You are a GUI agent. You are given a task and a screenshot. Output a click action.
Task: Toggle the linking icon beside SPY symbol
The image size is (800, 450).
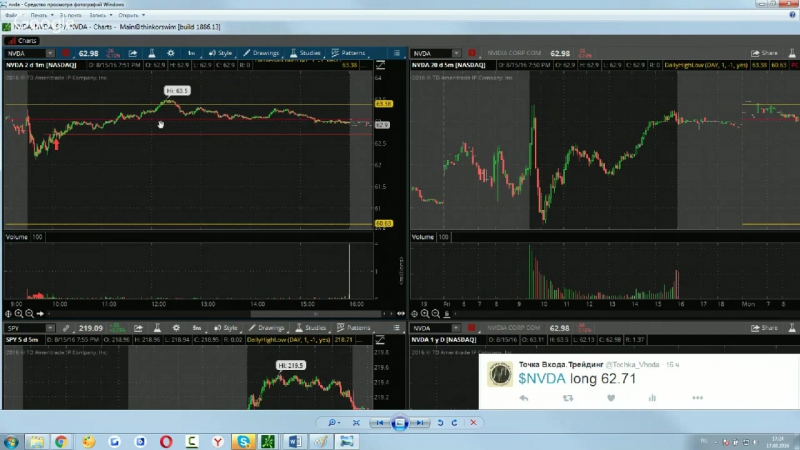(65, 327)
